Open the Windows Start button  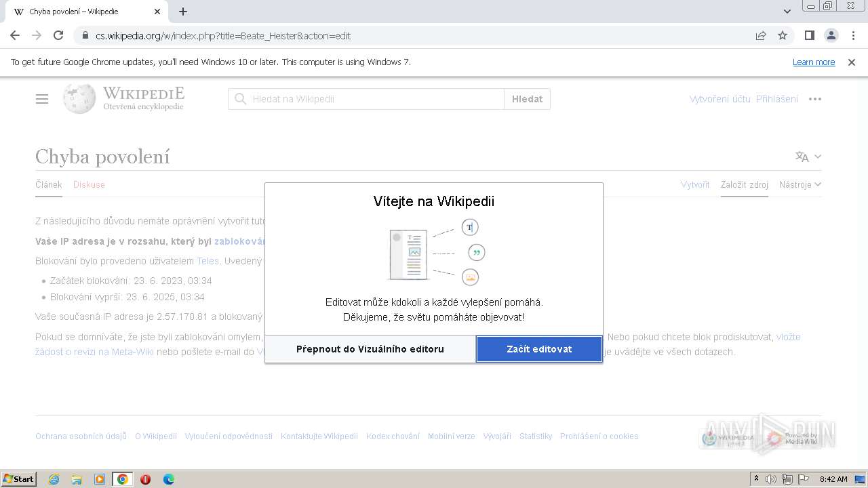coord(19,479)
